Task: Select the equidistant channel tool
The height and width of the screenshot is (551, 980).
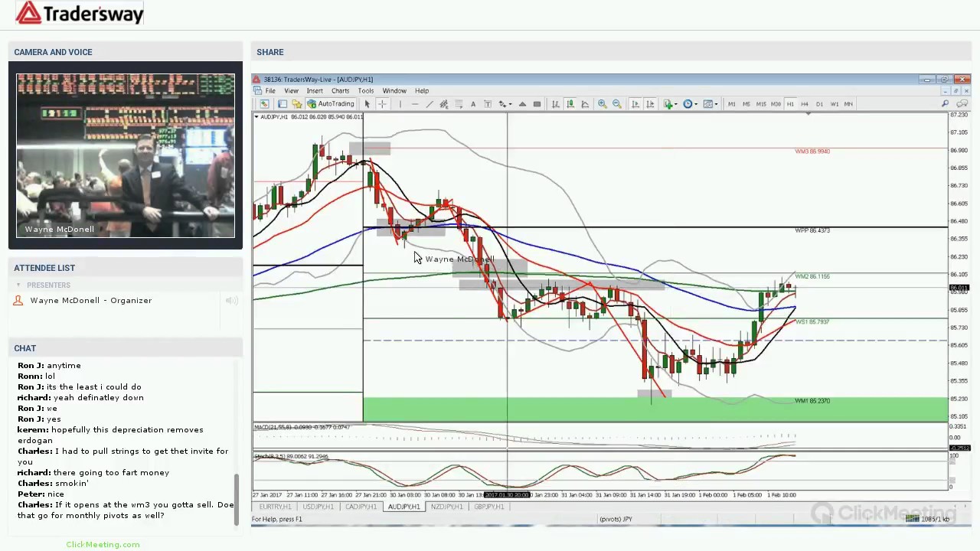Action: (443, 104)
